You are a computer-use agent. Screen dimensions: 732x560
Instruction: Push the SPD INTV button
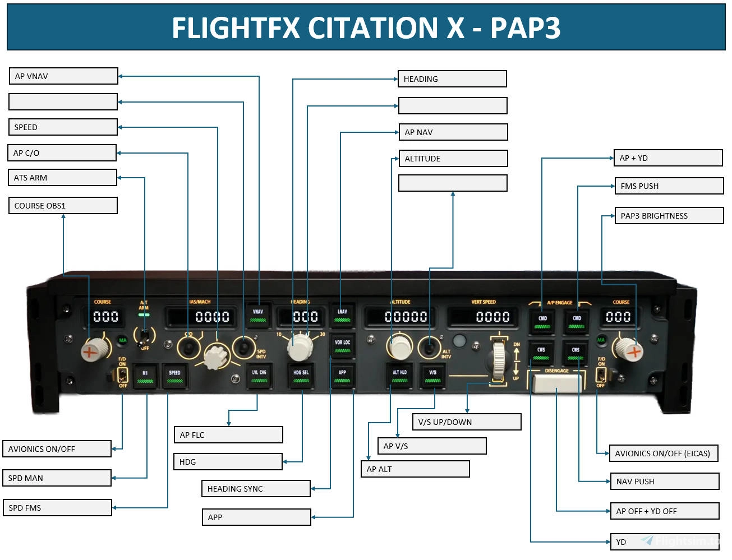pyautogui.click(x=243, y=346)
